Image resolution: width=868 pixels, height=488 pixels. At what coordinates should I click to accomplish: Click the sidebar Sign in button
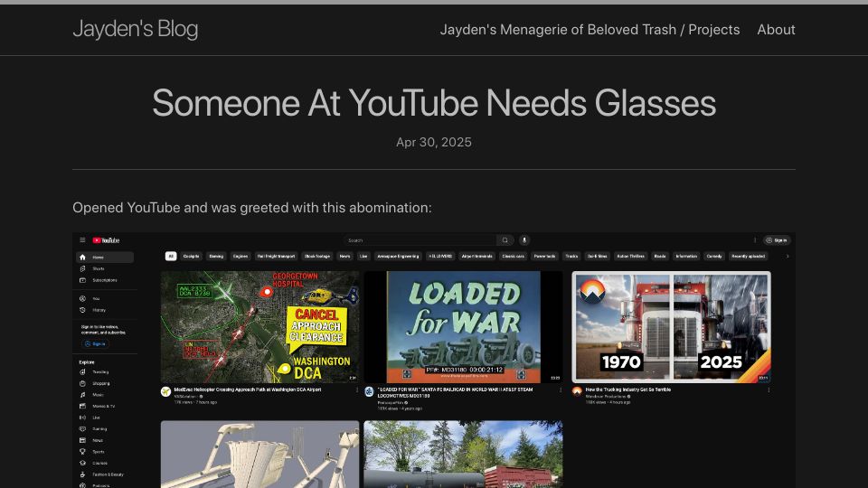(95, 343)
